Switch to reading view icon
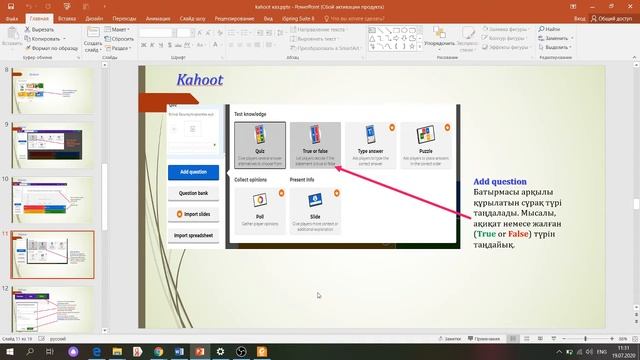 tap(540, 339)
